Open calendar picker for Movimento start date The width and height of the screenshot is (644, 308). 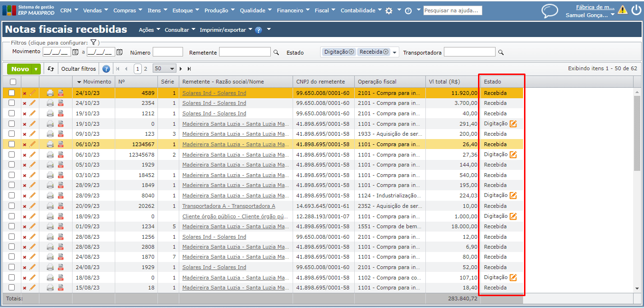75,52
